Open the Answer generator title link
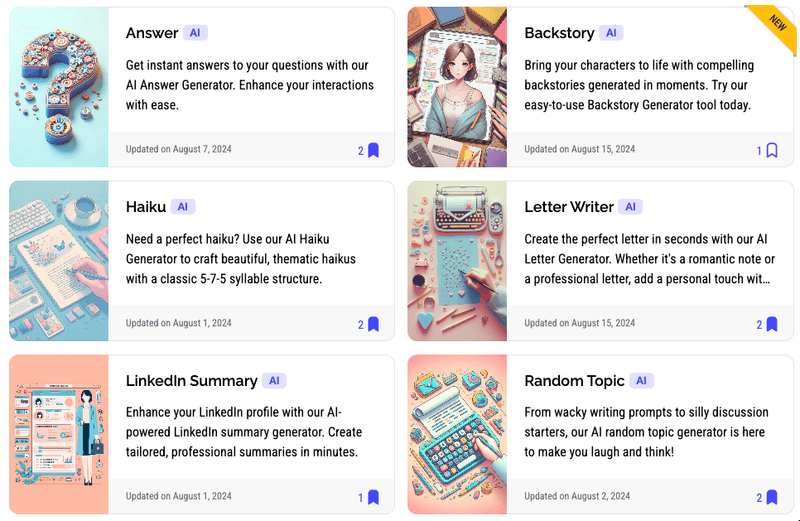This screenshot has height=521, width=800. click(x=152, y=33)
